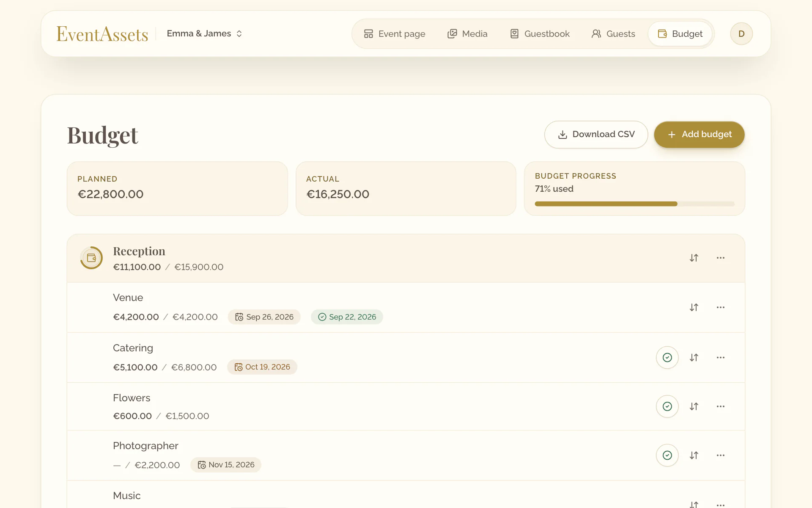Click reorder arrows on Venue row
812x508 pixels.
click(x=694, y=307)
